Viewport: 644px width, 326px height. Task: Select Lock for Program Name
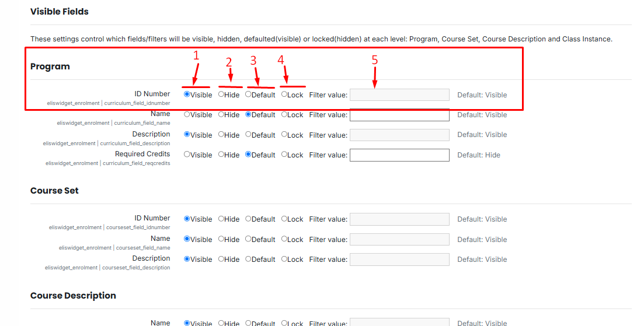coord(284,114)
